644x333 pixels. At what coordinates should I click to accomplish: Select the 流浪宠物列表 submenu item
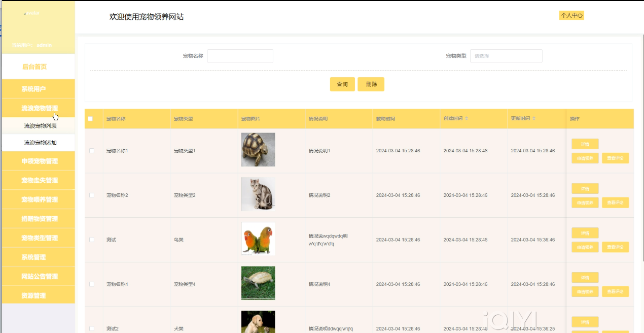[39, 126]
